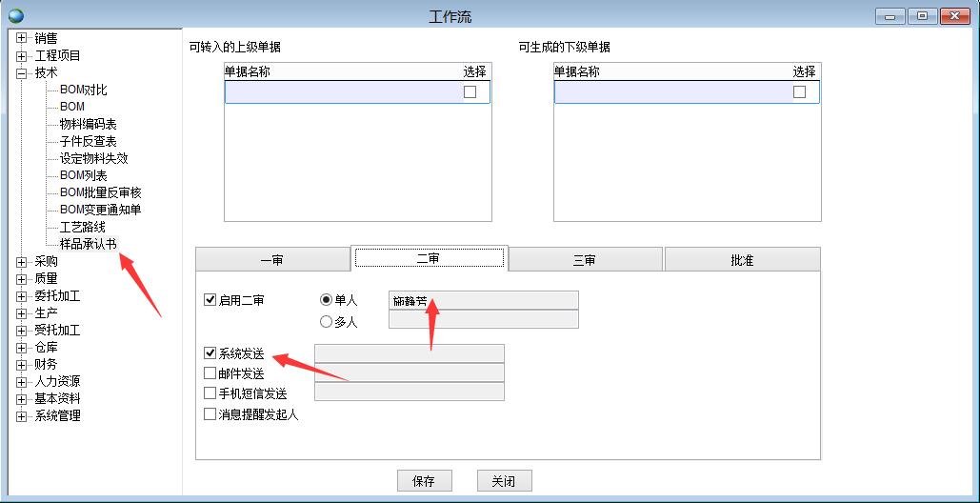Disable the 启用二审 checkbox

click(210, 300)
